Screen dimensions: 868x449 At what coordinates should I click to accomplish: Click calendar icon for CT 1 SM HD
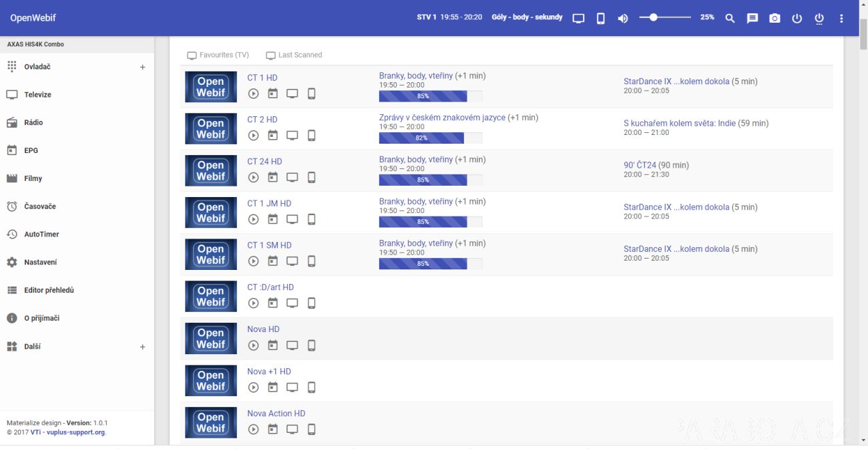click(272, 261)
